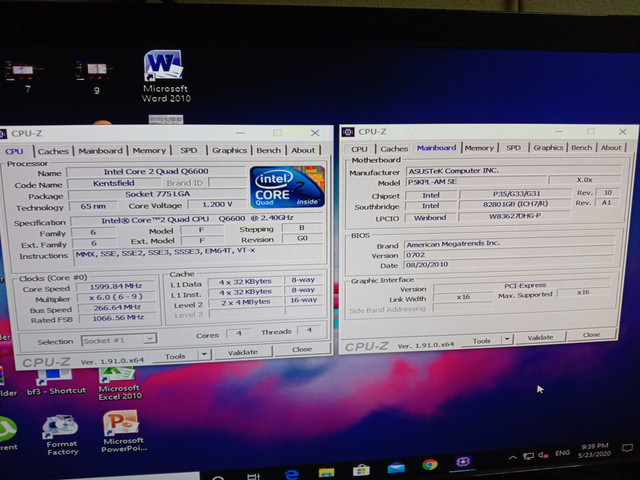The image size is (640, 480).
Task: Open Memory tab in right CPU-Z window
Action: (x=479, y=148)
